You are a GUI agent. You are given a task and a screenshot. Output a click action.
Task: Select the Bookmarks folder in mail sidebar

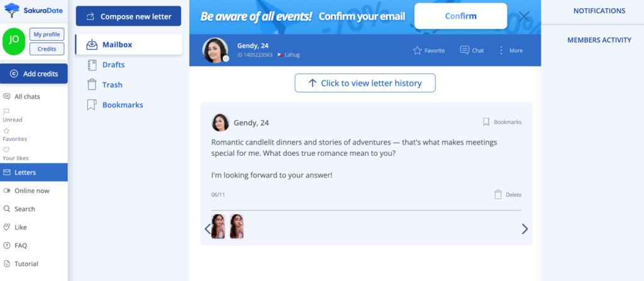pyautogui.click(x=122, y=105)
